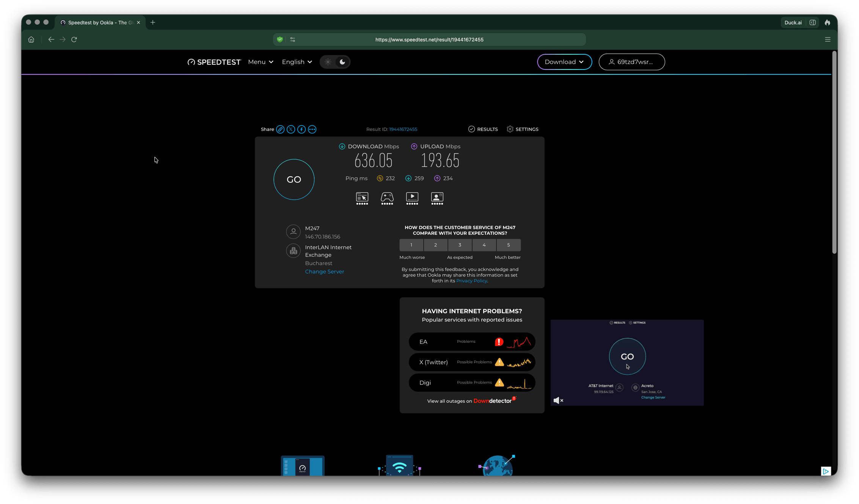Click the EA red alert icon
Image resolution: width=859 pixels, height=504 pixels.
[499, 342]
